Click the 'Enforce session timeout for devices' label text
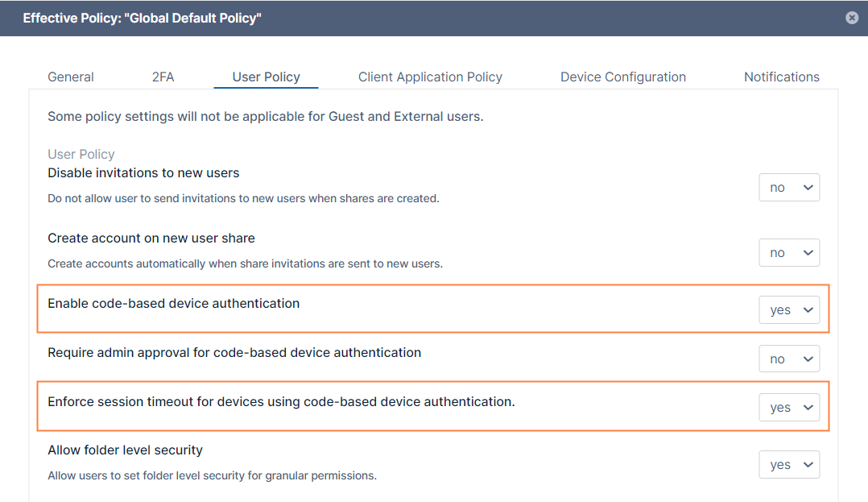The image size is (868, 502). pyautogui.click(x=281, y=401)
